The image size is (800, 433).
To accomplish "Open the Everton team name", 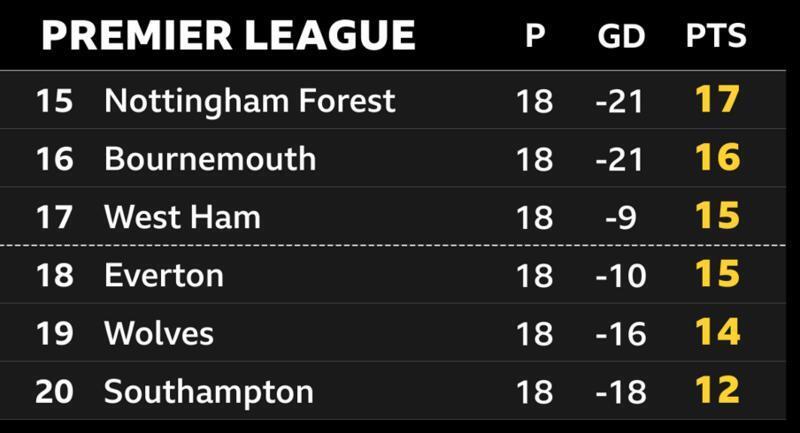I will (164, 274).
